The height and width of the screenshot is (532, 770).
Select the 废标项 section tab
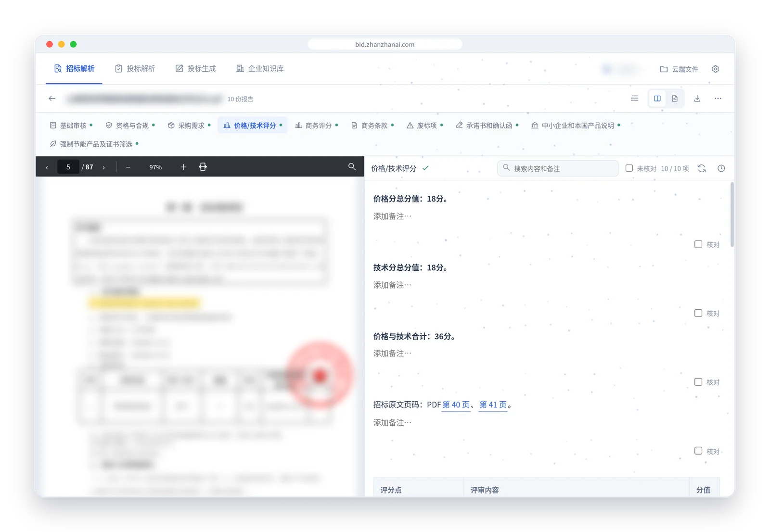click(424, 126)
